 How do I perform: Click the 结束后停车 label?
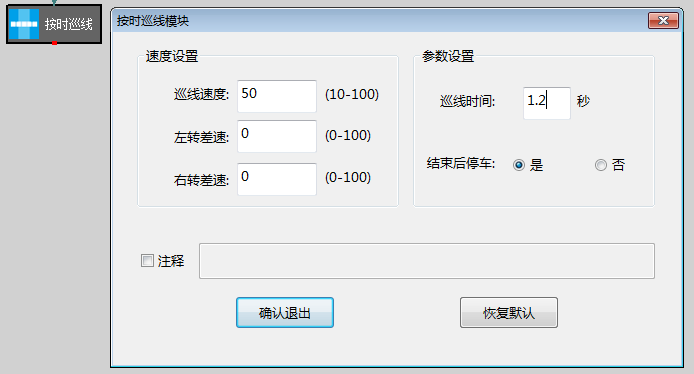pyautogui.click(x=461, y=163)
